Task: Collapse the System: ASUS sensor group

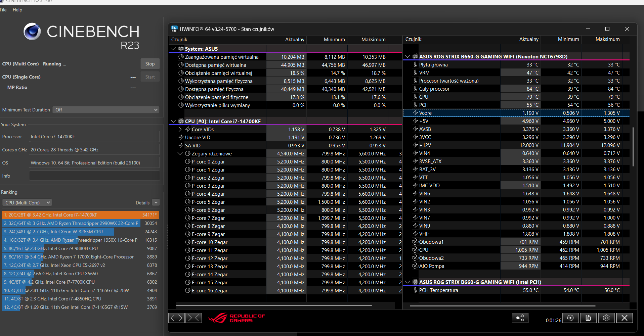Action: [x=173, y=49]
